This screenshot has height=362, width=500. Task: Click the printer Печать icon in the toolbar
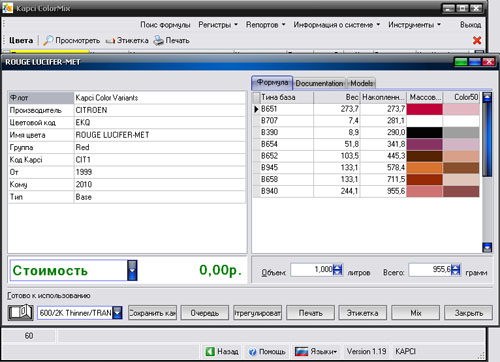coord(158,40)
